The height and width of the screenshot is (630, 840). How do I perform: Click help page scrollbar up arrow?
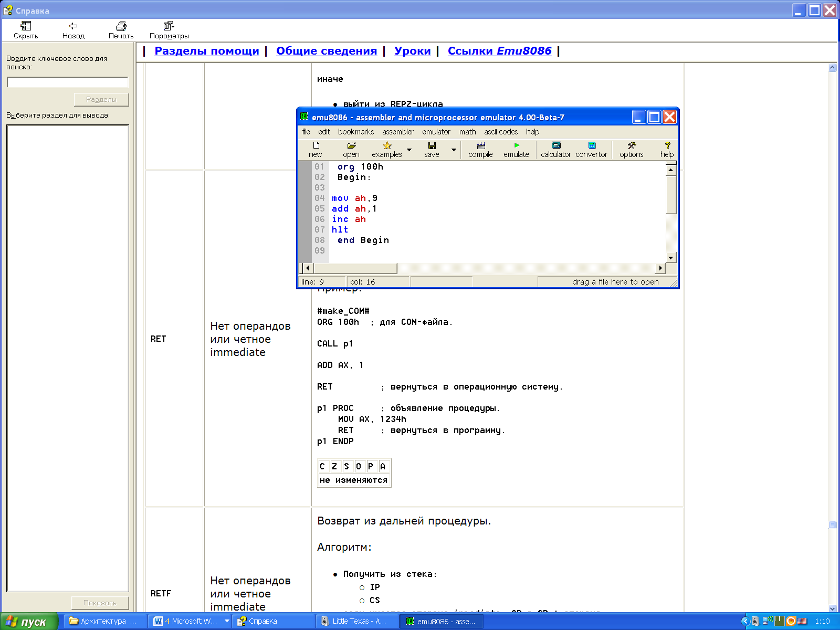click(x=832, y=68)
